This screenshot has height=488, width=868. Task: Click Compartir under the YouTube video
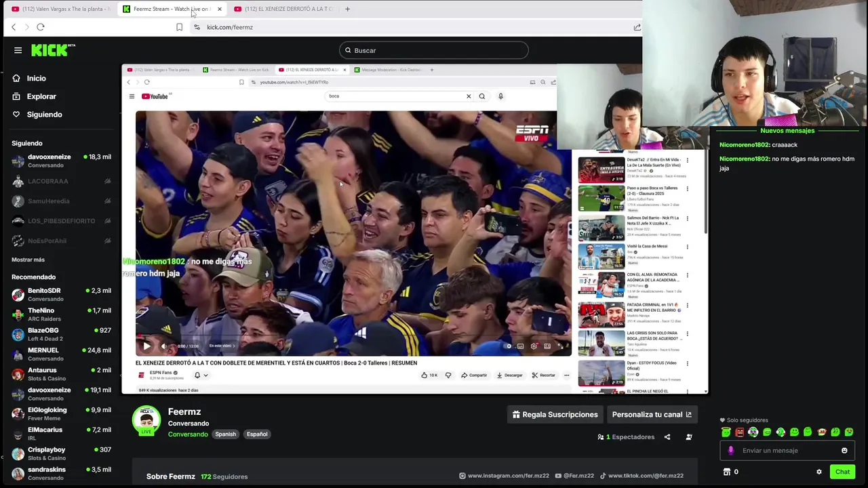pos(474,375)
